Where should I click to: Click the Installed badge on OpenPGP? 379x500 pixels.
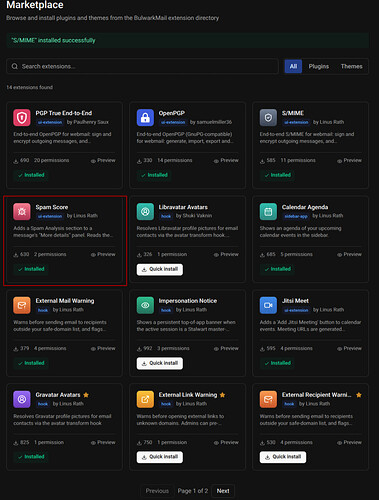click(154, 175)
